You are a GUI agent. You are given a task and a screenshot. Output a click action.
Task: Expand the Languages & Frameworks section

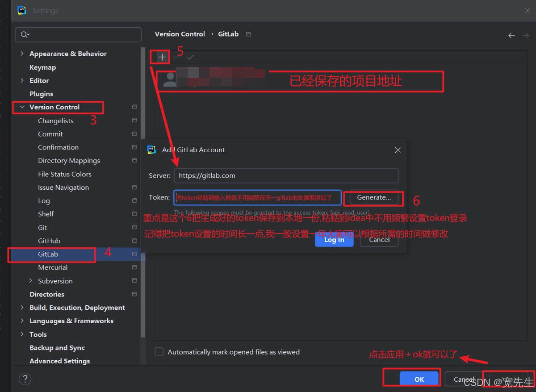click(22, 321)
